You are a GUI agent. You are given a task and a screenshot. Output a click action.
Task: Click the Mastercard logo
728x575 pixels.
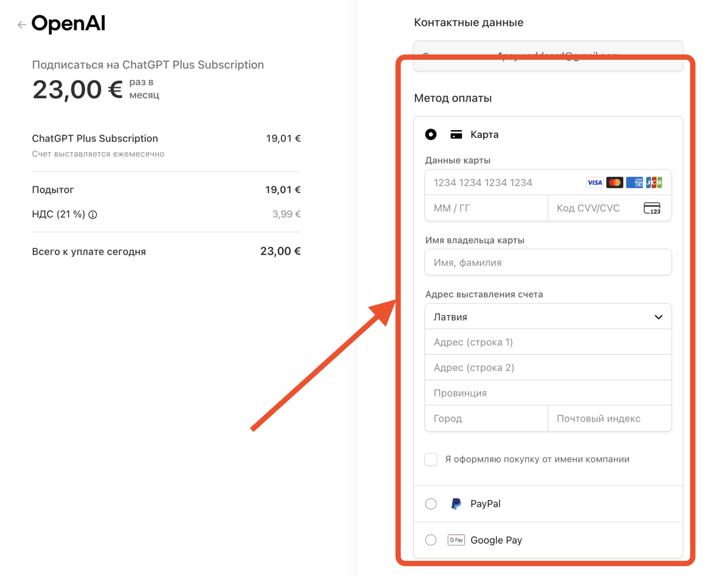point(614,183)
